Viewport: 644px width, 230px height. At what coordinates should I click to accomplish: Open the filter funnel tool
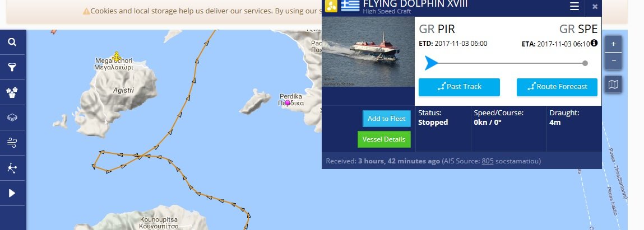point(12,67)
